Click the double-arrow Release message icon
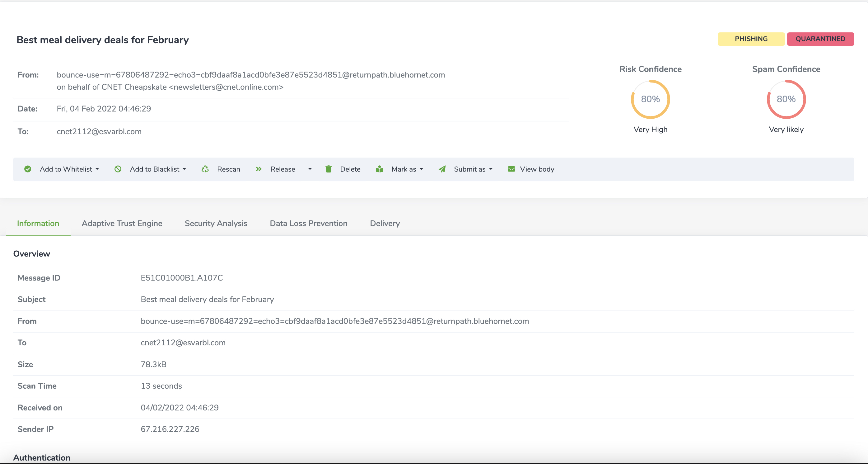The height and width of the screenshot is (464, 868). click(x=259, y=169)
